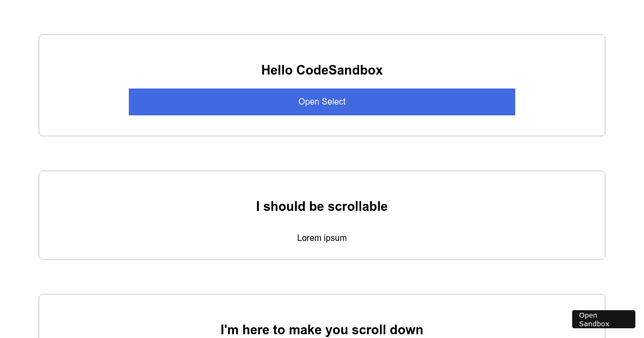Click the blue Open Select button
Image resolution: width=644 pixels, height=338 pixels.
[x=322, y=102]
